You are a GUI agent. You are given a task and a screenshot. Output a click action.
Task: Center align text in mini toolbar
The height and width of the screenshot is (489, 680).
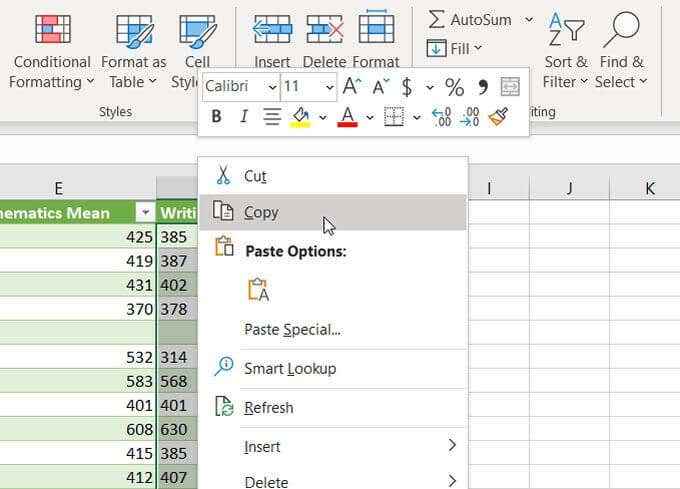(272, 116)
